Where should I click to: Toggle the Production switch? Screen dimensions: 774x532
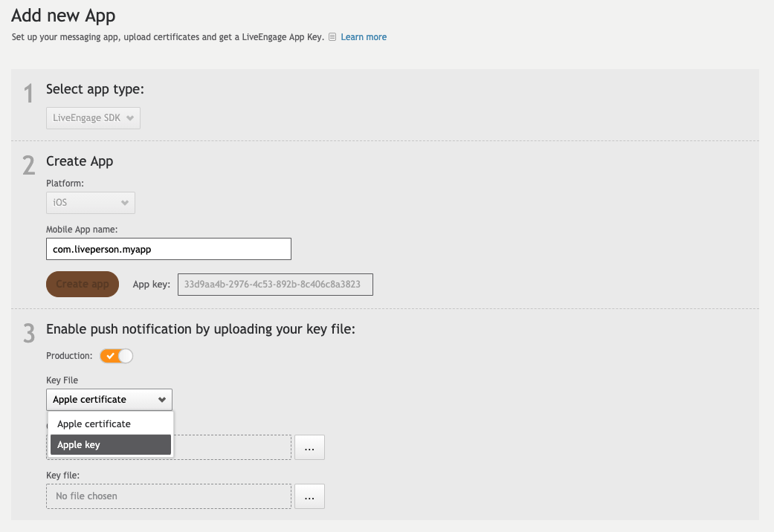[117, 356]
